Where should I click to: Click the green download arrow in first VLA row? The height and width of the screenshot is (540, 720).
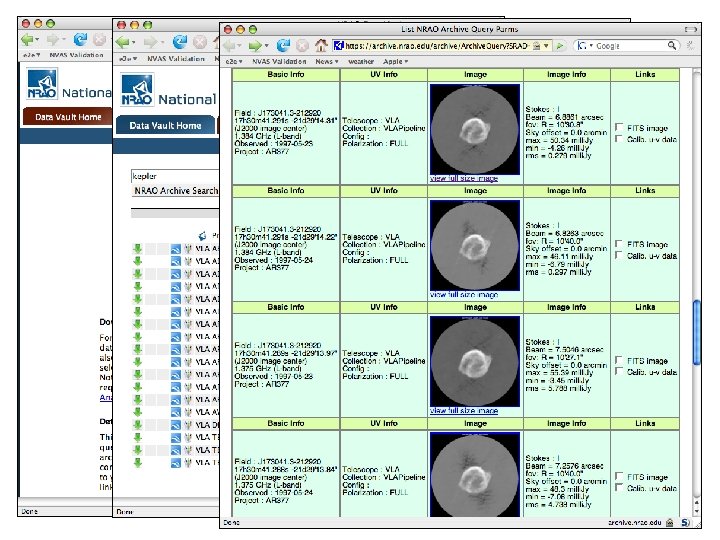[x=137, y=249]
